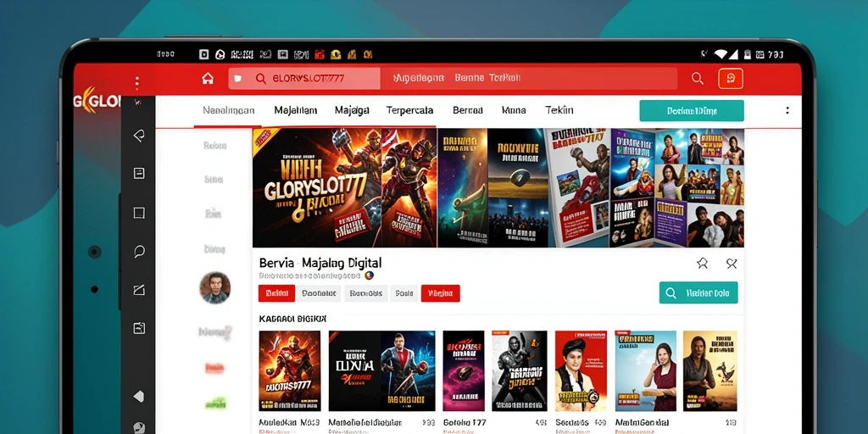Tap the battery icon in the status bar

(x=748, y=54)
